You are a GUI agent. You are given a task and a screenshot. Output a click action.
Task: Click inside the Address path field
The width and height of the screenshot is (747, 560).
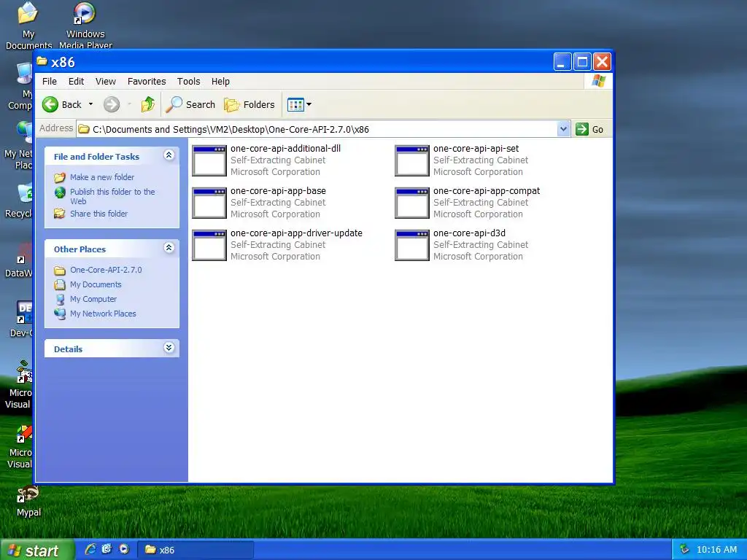(x=317, y=129)
